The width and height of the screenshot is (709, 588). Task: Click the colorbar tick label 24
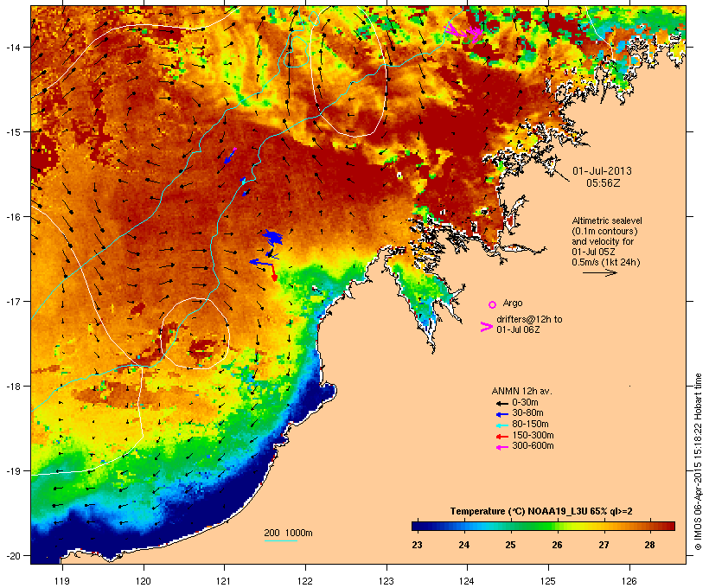tap(464, 545)
